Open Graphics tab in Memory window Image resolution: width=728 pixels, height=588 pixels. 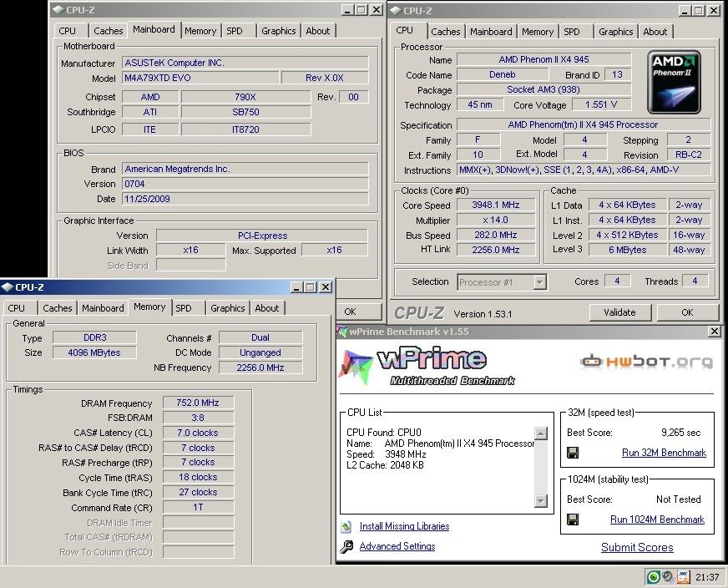(227, 308)
